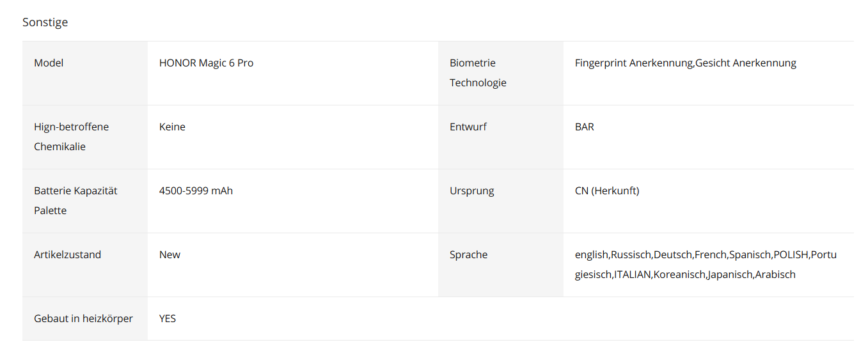Select the Model label cell
The width and height of the screenshot is (868, 363).
click(85, 73)
